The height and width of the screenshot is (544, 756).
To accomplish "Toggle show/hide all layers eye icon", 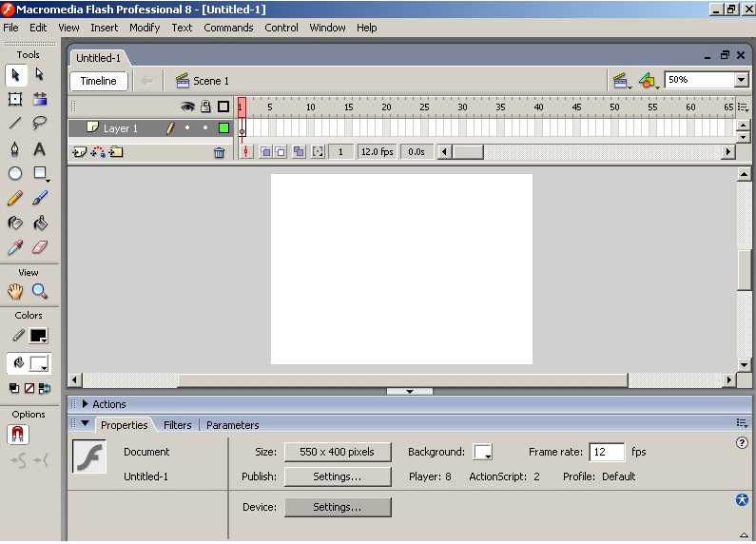I will click(x=187, y=107).
